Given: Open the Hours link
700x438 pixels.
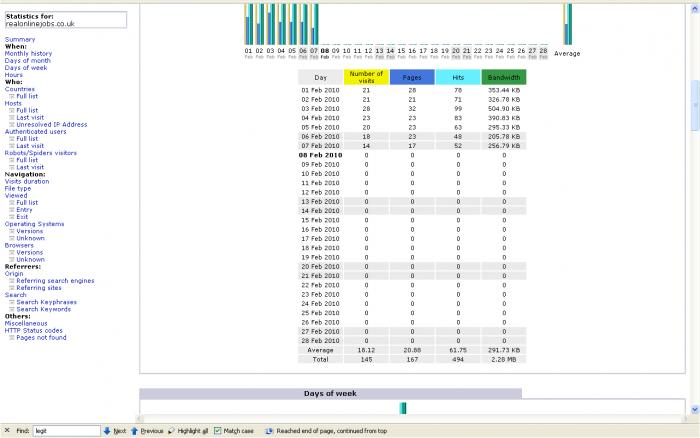Looking at the screenshot, I should pyautogui.click(x=13, y=75).
